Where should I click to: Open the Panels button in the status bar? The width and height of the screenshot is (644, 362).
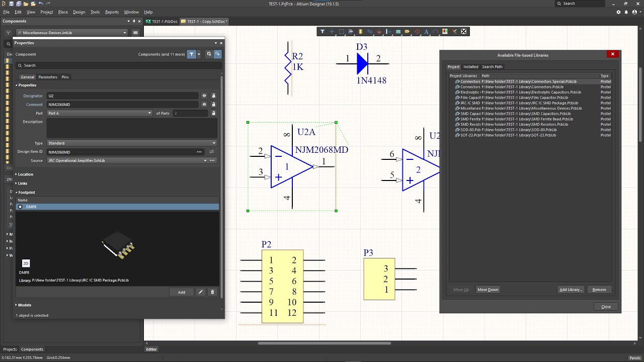[635, 358]
